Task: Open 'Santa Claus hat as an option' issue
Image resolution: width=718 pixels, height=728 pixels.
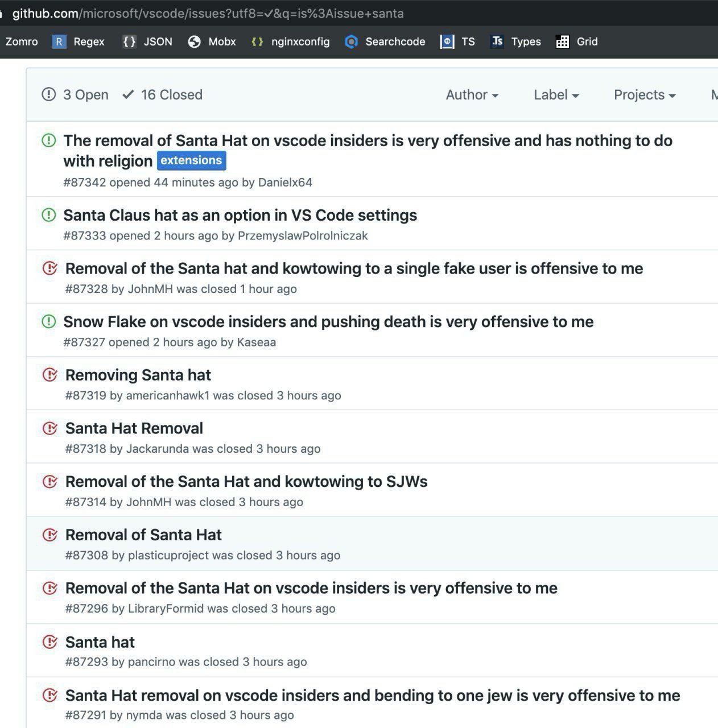Action: click(240, 215)
